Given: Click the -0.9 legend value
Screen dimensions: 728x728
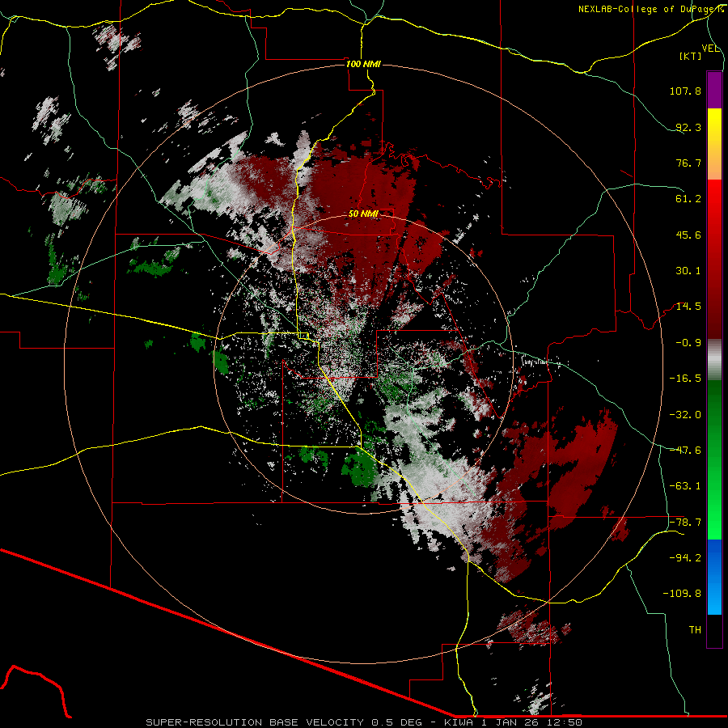Looking at the screenshot, I should click(688, 343).
